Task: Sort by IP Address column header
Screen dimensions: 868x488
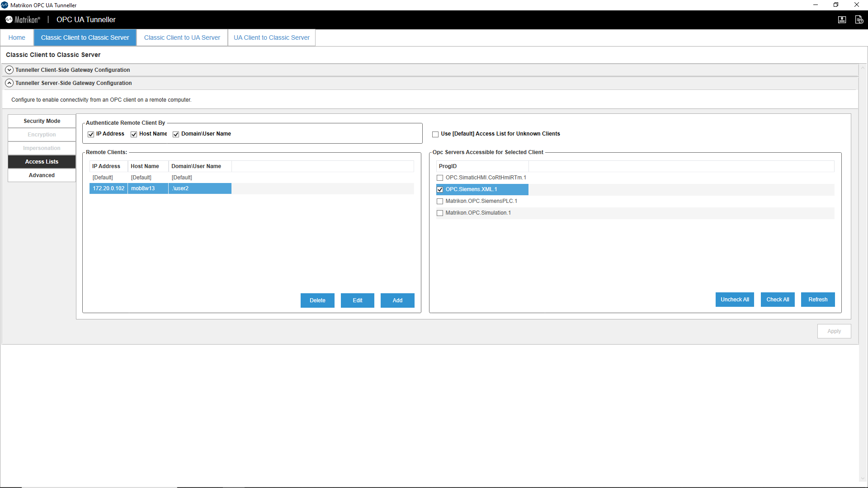Action: click(108, 166)
